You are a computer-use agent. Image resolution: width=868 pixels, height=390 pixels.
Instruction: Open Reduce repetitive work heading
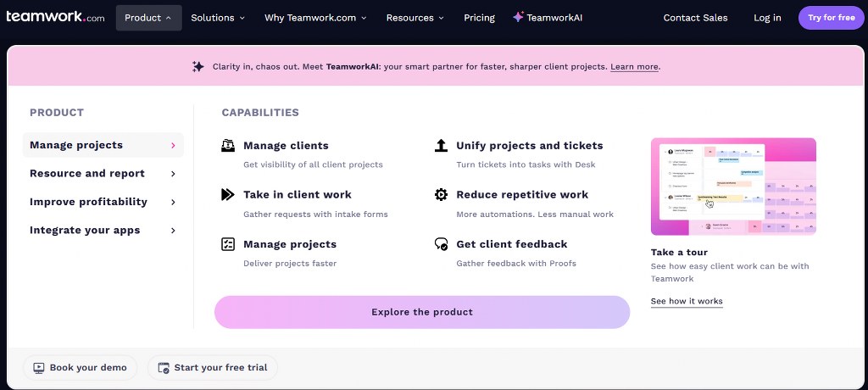click(522, 194)
